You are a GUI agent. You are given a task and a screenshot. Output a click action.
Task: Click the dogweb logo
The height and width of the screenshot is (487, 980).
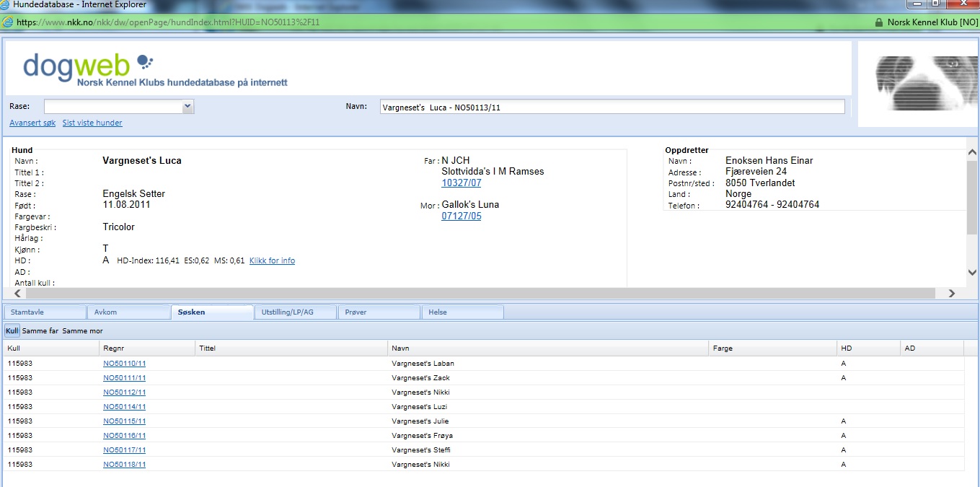[x=88, y=66]
